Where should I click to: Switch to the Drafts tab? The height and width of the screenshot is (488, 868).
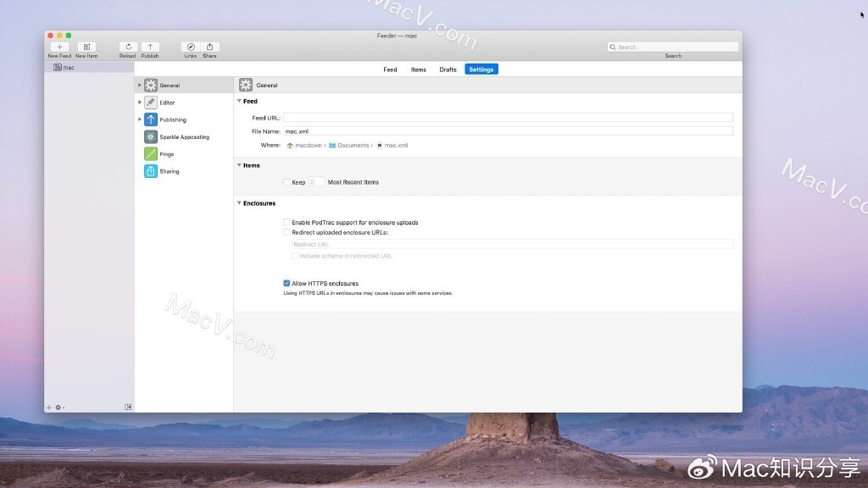448,69
